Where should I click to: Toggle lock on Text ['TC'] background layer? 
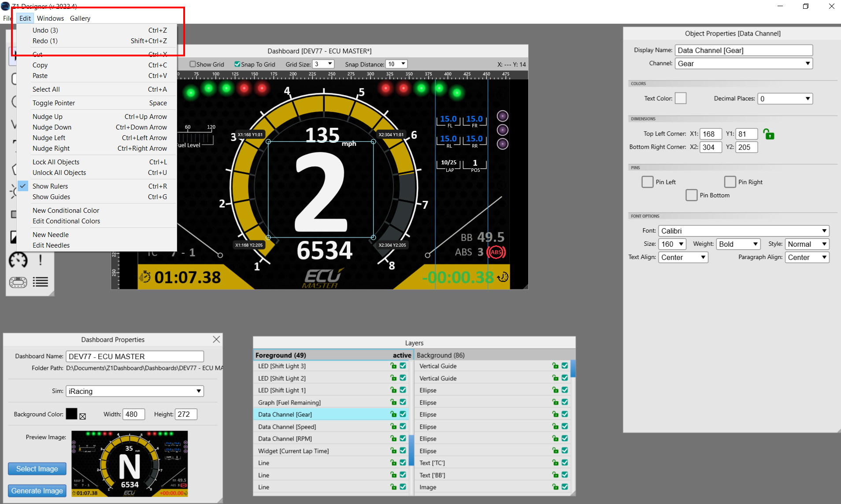click(x=556, y=463)
